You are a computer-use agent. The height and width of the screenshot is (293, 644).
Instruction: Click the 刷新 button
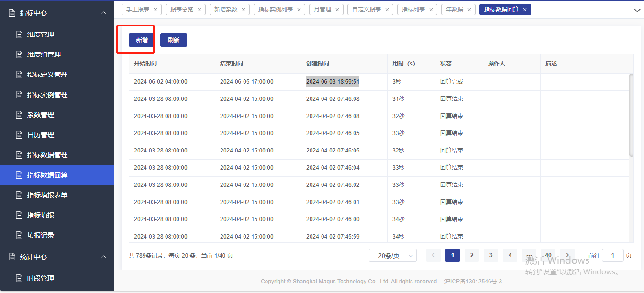click(173, 40)
